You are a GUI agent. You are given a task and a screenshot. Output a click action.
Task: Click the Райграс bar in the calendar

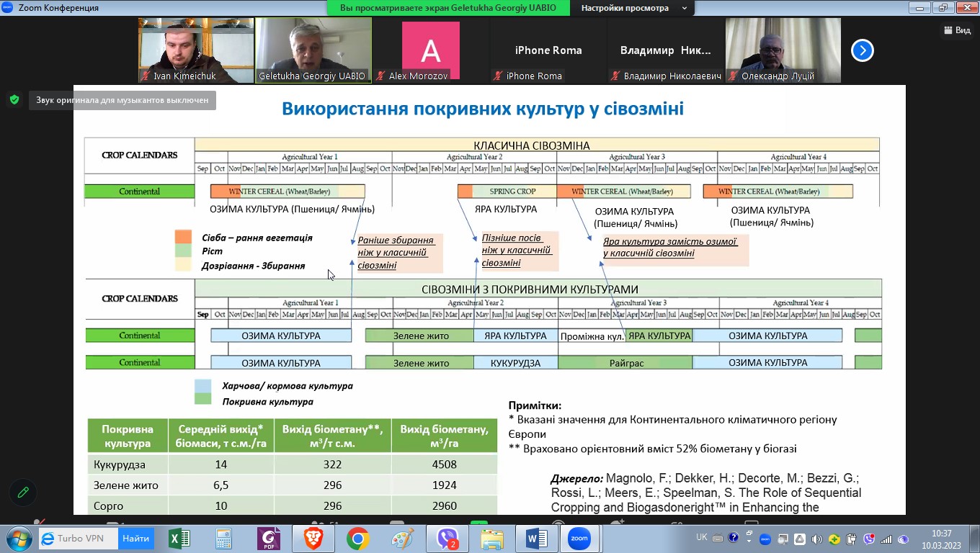pyautogui.click(x=625, y=363)
